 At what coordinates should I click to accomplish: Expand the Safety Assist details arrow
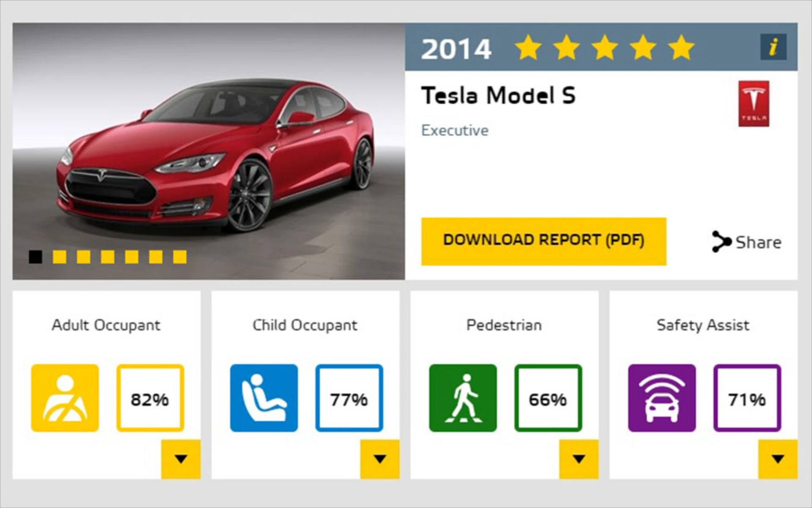point(778,459)
